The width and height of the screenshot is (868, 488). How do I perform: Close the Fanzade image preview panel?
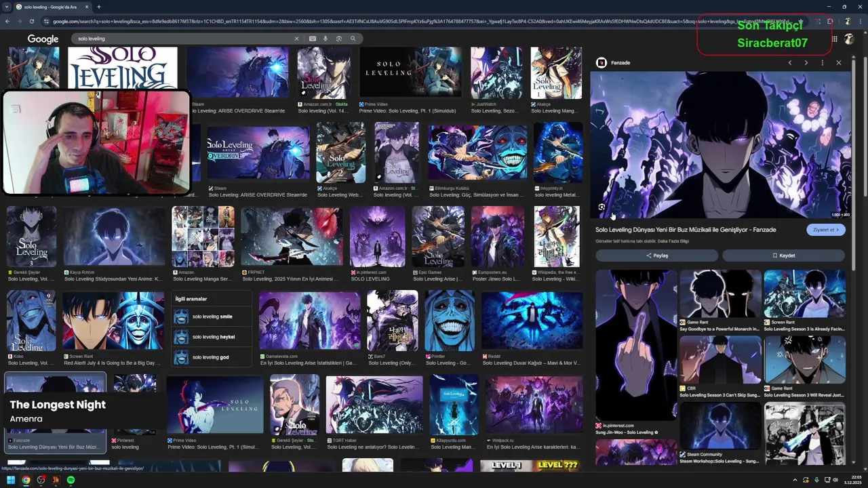click(839, 62)
